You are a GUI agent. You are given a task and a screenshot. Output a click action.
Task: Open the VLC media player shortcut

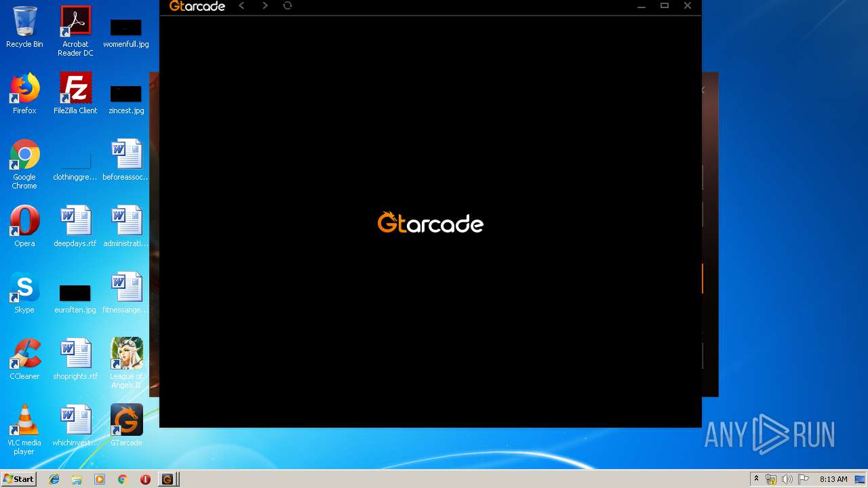(x=24, y=430)
